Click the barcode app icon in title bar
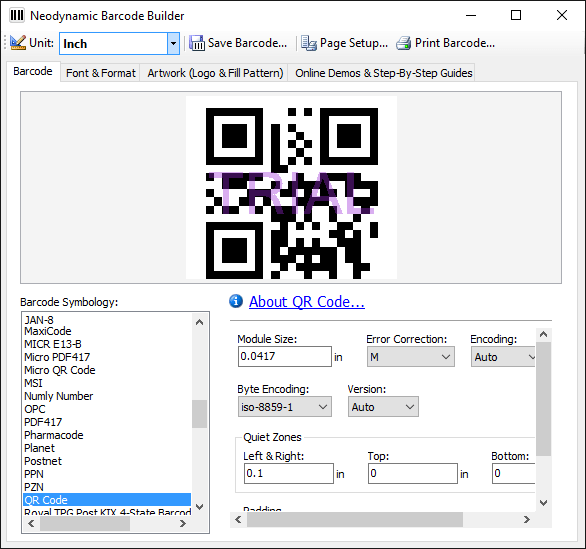The height and width of the screenshot is (549, 586). [x=17, y=15]
